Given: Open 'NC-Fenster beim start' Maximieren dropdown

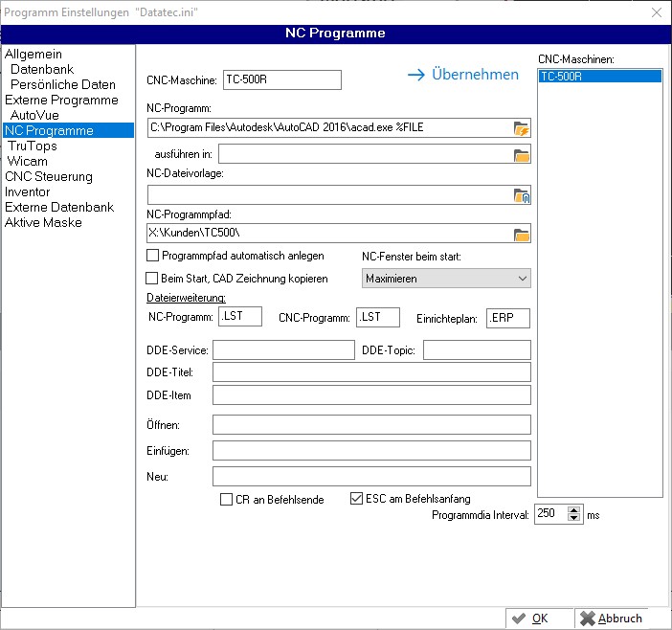Looking at the screenshot, I should click(446, 279).
